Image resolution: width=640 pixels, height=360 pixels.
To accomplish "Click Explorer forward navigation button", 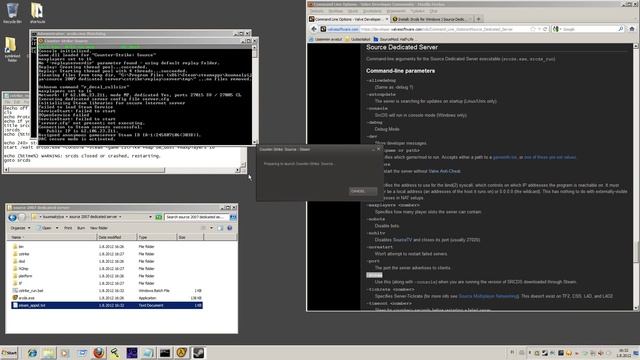I will pyautogui.click(x=22, y=218).
